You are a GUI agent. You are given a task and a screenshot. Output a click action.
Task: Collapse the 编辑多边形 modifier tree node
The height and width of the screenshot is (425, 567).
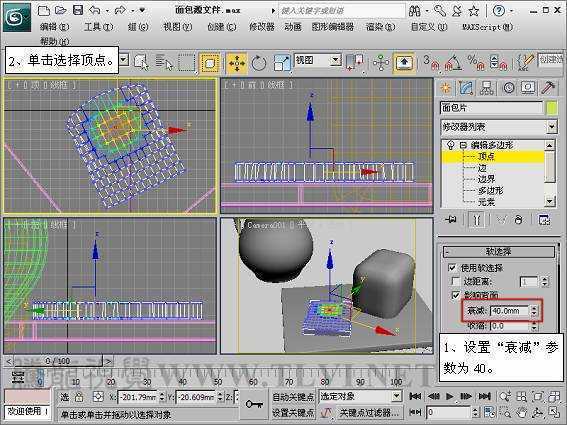pos(463,145)
